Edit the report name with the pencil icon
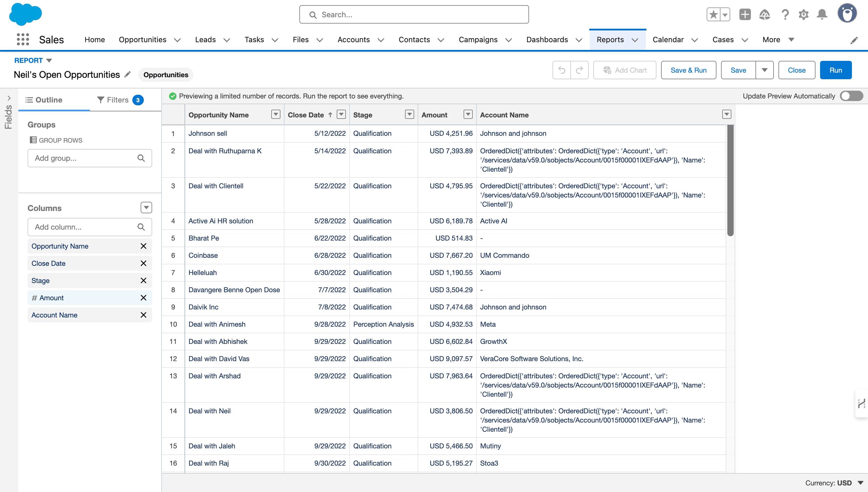The height and width of the screenshot is (492, 868). (x=127, y=74)
